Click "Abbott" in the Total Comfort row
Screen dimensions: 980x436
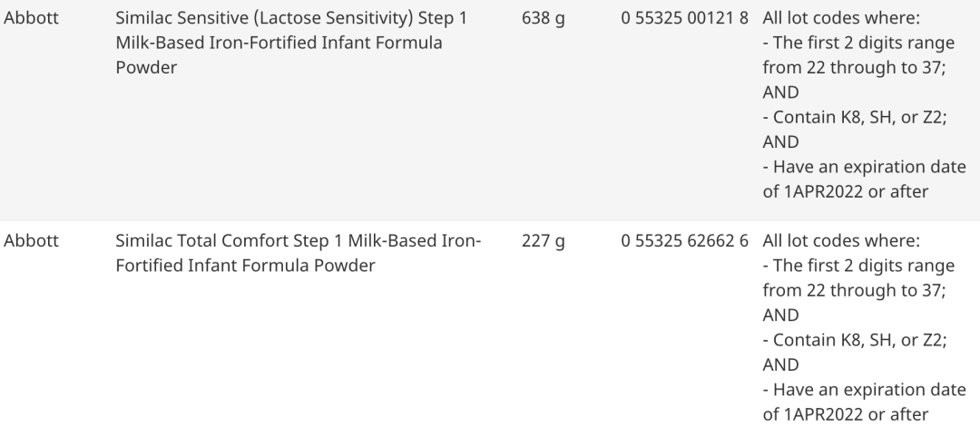point(33,242)
